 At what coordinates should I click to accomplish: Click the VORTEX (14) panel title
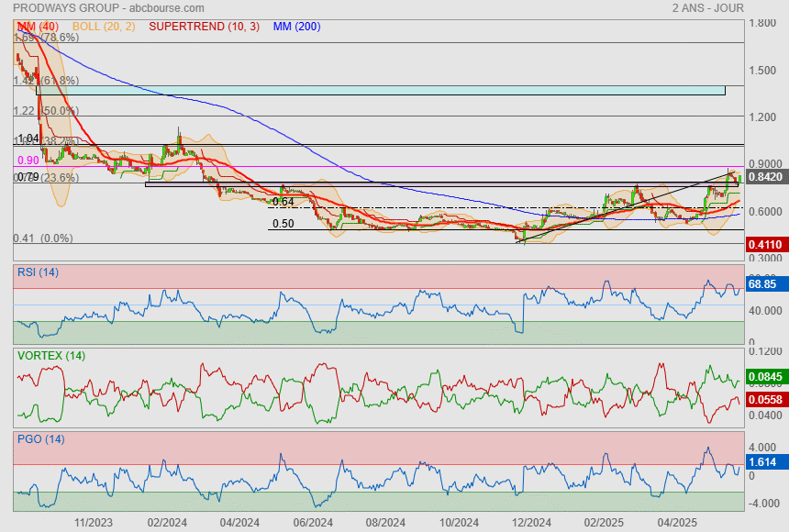51,356
